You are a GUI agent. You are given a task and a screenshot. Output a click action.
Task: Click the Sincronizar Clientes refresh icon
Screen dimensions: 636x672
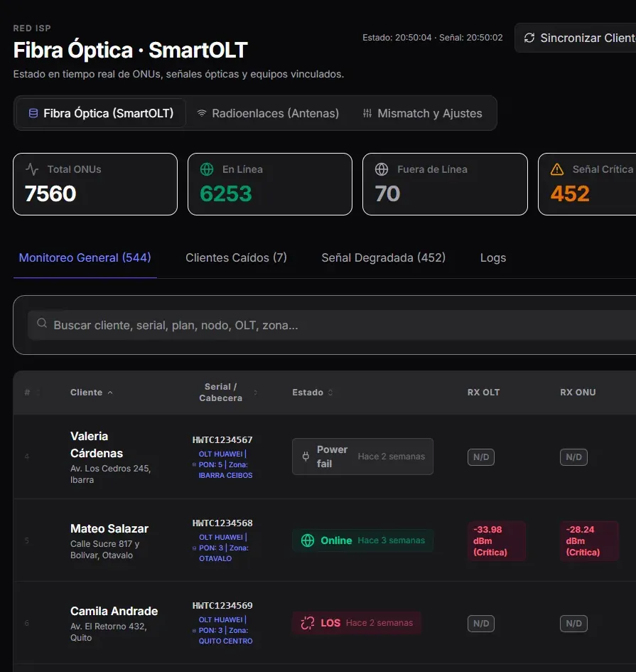pos(529,38)
